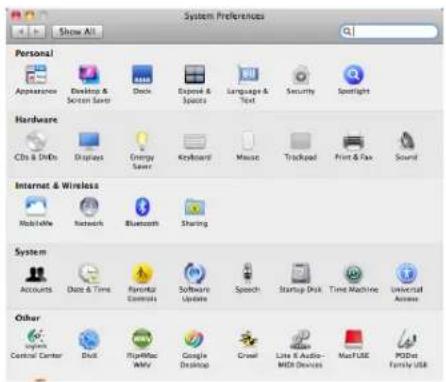Go back with the left arrow button
Viewport: 446px width, 382px height.
21,32
